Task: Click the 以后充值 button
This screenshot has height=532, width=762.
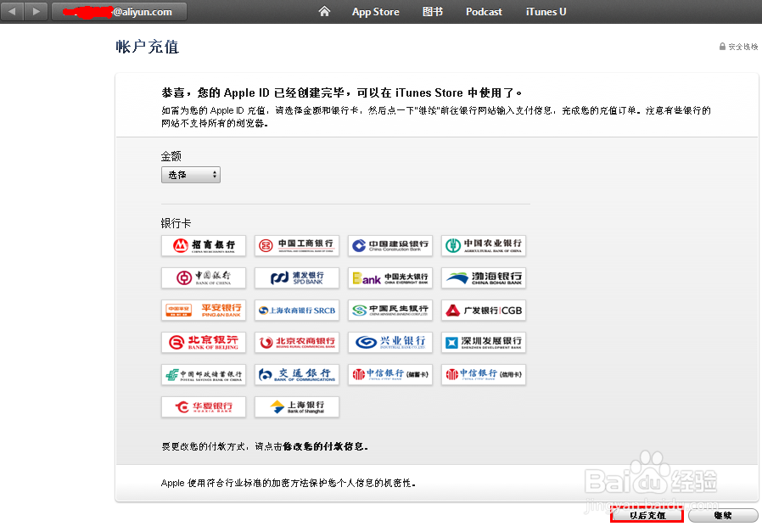Action: pyautogui.click(x=647, y=516)
